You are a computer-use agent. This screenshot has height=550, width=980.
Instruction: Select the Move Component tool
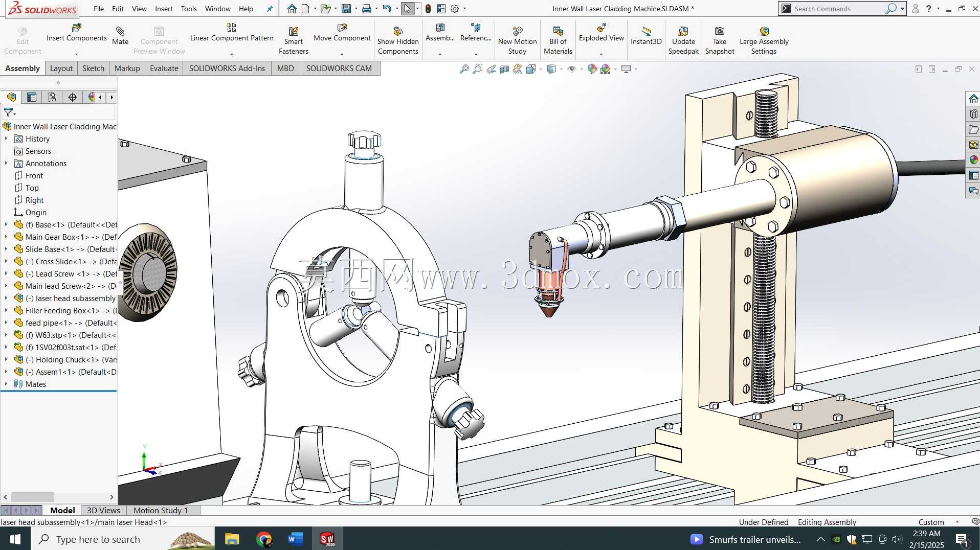(342, 33)
